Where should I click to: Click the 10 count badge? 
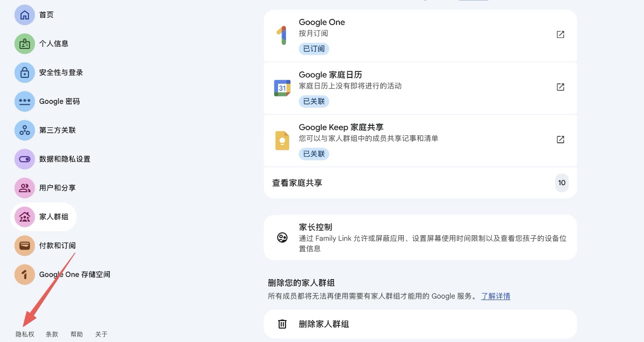562,183
